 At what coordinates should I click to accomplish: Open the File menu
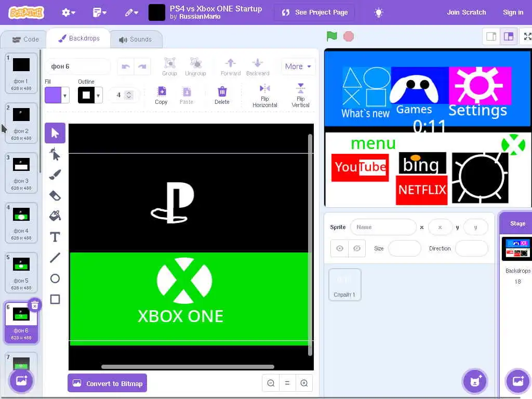tap(99, 12)
